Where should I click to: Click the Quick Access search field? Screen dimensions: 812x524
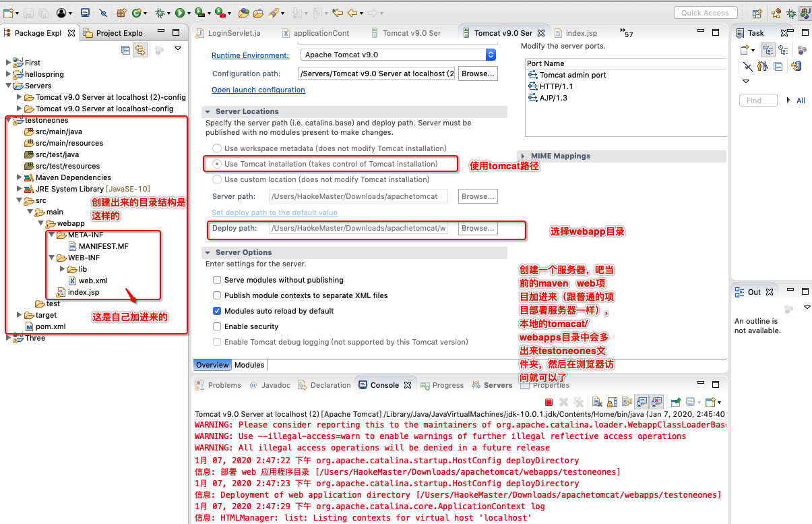click(705, 13)
